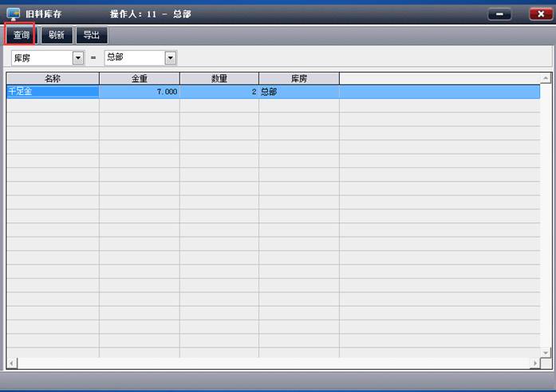Open the 库房 field dropdown arrow
Screen dimensions: 556x392
coord(78,57)
